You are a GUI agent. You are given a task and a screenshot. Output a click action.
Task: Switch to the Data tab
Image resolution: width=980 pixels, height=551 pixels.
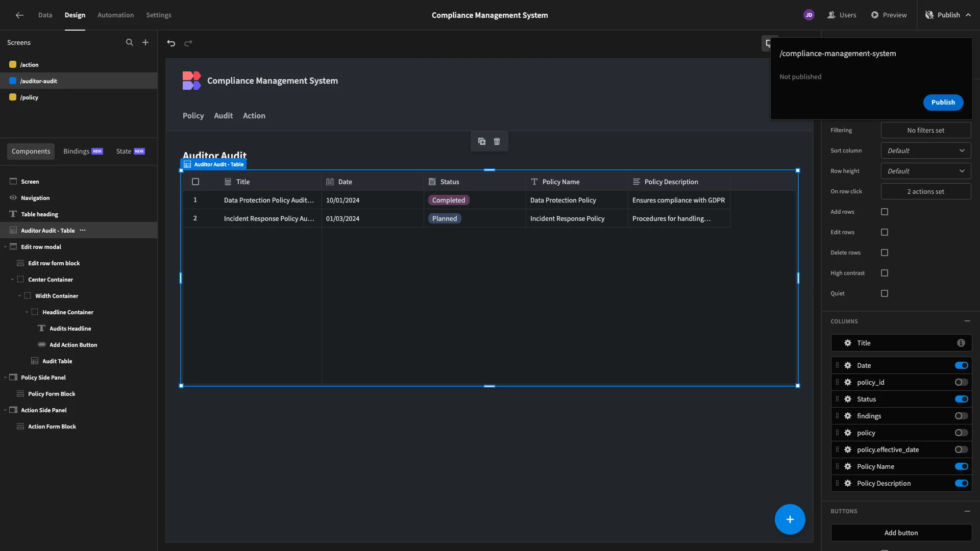coord(45,15)
